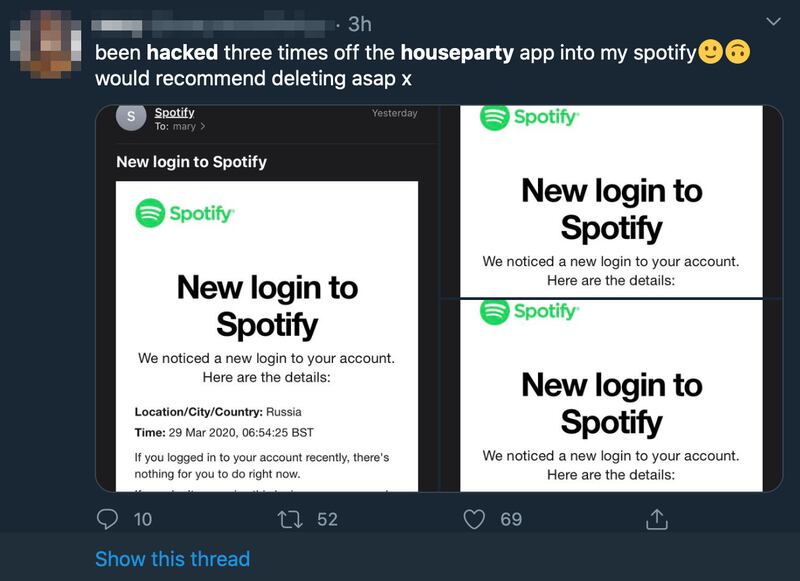This screenshot has width=800, height=581.
Task: Open the bottom-right Spotify login image
Action: click(611, 396)
